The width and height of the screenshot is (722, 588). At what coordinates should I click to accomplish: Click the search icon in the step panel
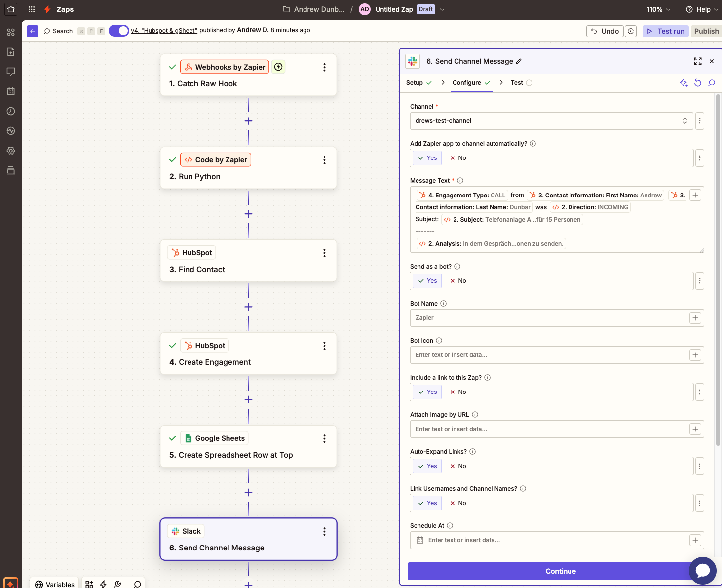pos(712,83)
